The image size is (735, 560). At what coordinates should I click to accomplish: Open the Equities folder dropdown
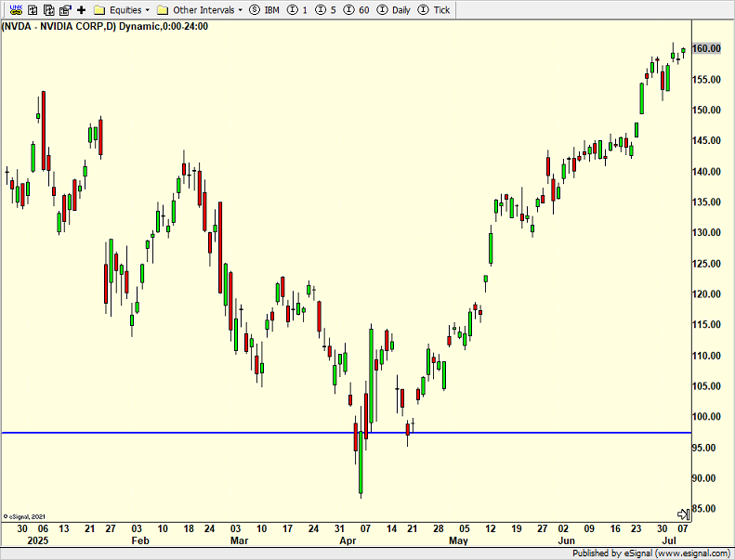[122, 10]
